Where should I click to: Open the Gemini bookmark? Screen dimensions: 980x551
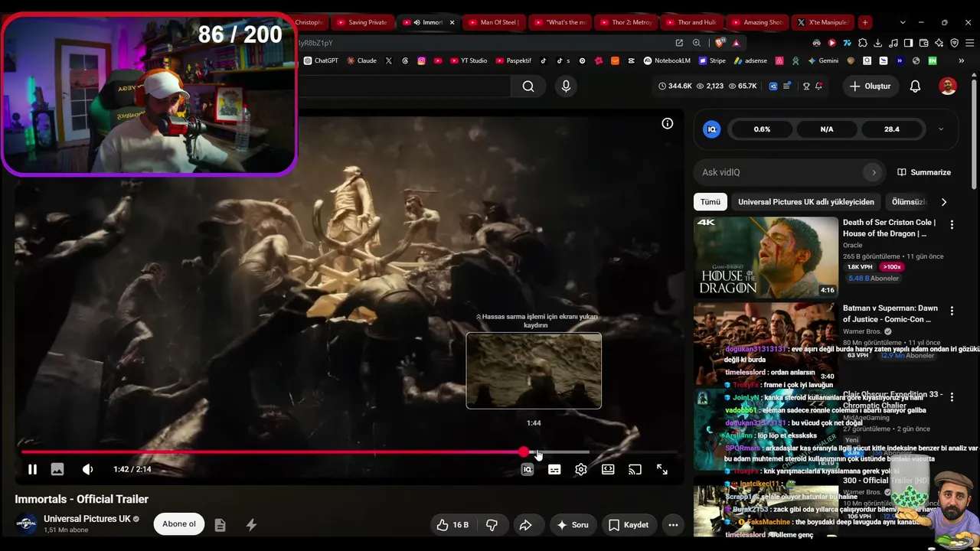[x=822, y=60]
